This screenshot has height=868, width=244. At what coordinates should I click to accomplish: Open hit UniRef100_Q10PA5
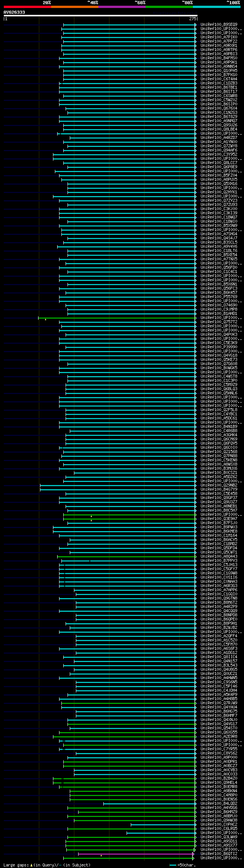[x=219, y=70]
